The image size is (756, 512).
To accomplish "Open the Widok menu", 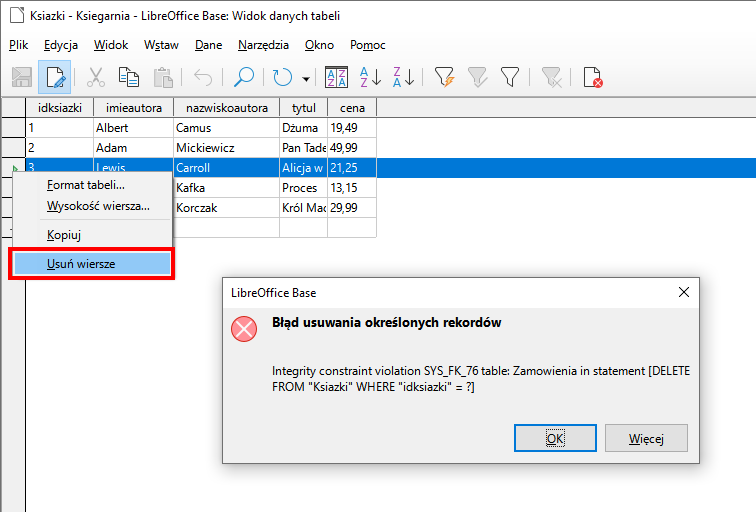I will tap(111, 45).
